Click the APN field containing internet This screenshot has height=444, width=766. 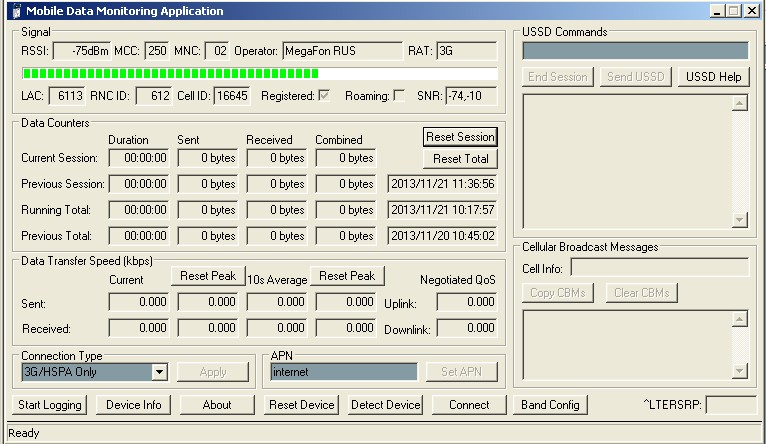point(344,372)
